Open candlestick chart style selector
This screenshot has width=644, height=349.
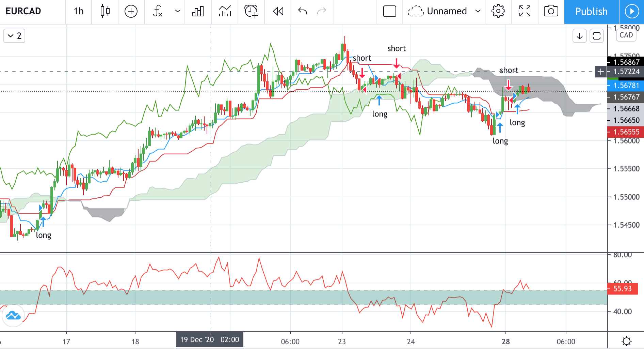pos(105,11)
